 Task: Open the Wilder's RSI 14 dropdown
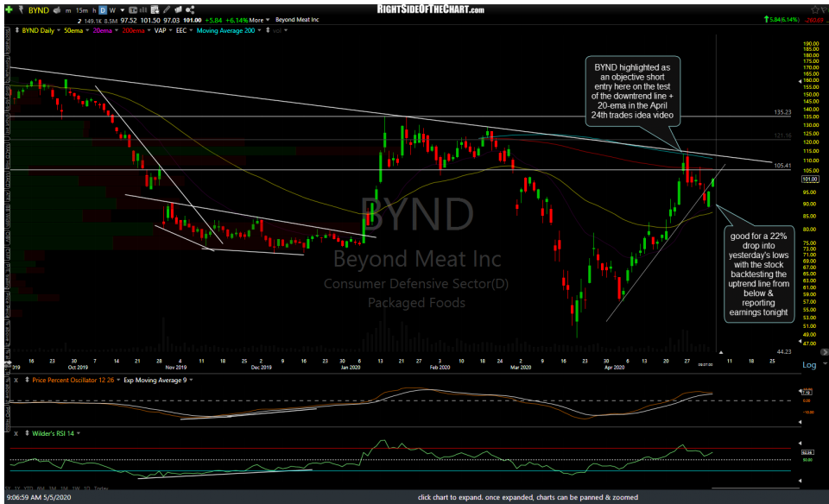pyautogui.click(x=78, y=432)
